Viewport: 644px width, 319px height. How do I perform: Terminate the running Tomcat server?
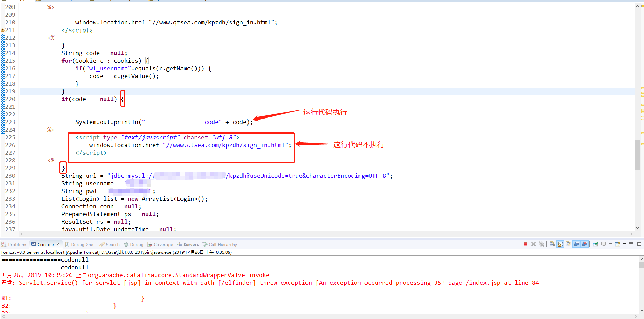(x=525, y=244)
